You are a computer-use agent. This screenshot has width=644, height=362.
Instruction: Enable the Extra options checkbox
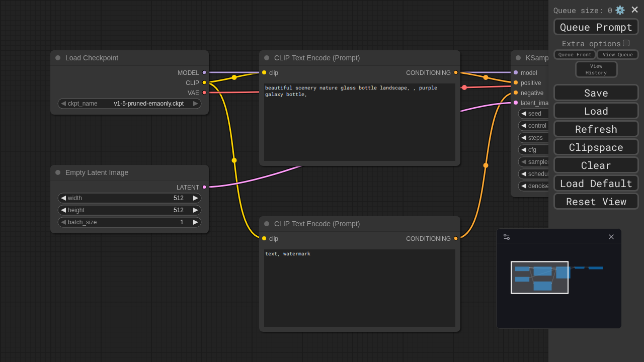pyautogui.click(x=626, y=43)
